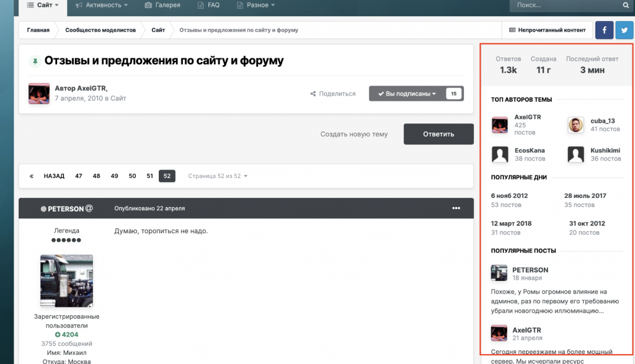
Task: Click the search magnifier icon
Action: pos(626,5)
